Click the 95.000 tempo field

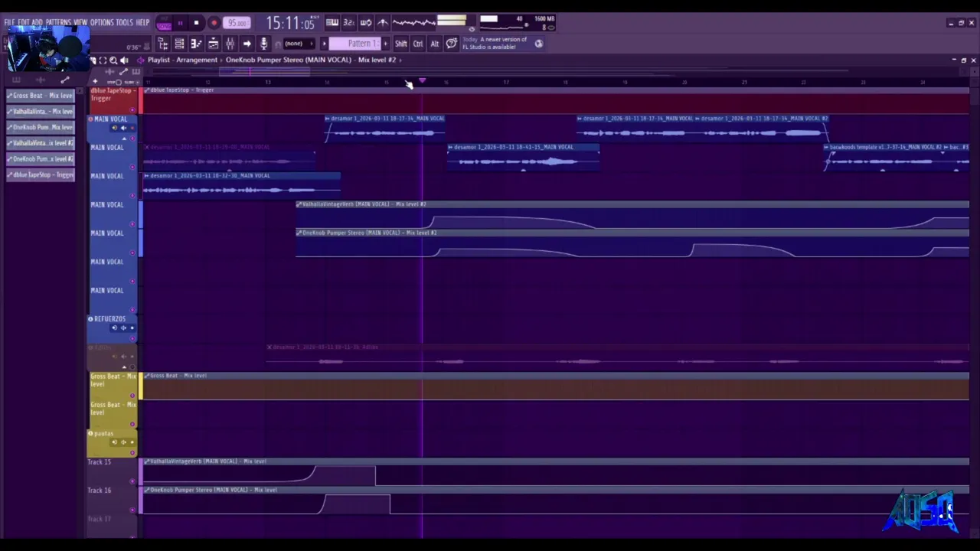click(x=237, y=23)
